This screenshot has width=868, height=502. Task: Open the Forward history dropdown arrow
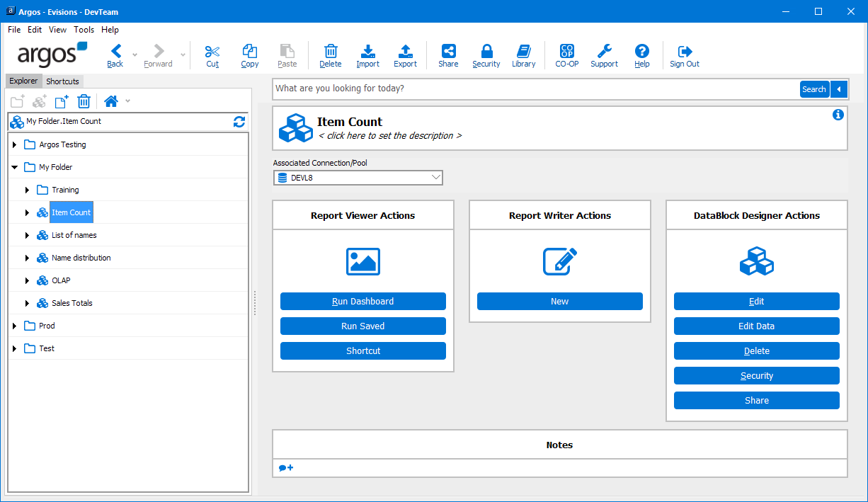click(183, 55)
